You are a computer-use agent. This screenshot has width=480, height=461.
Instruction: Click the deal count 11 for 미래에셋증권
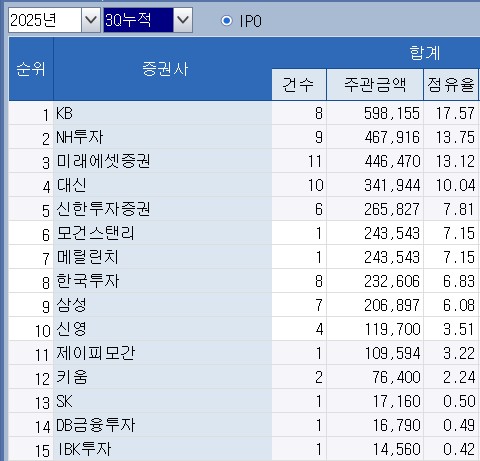click(x=315, y=161)
